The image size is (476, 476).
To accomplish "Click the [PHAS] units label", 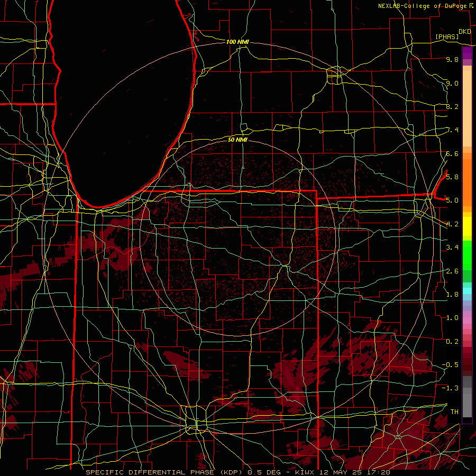I will [x=447, y=37].
